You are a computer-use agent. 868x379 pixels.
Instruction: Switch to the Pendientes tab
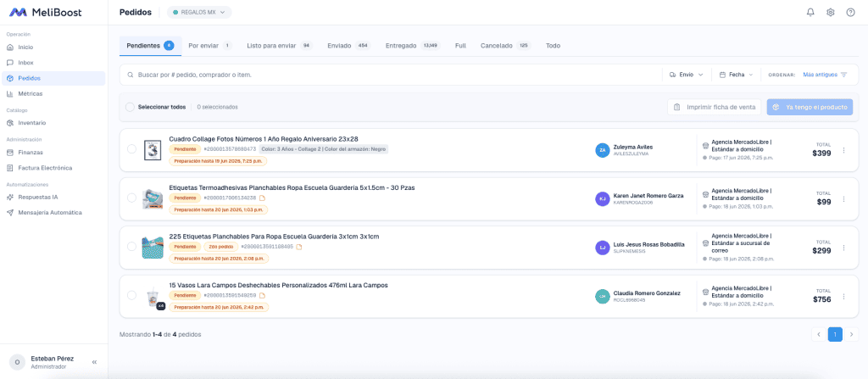coord(150,46)
